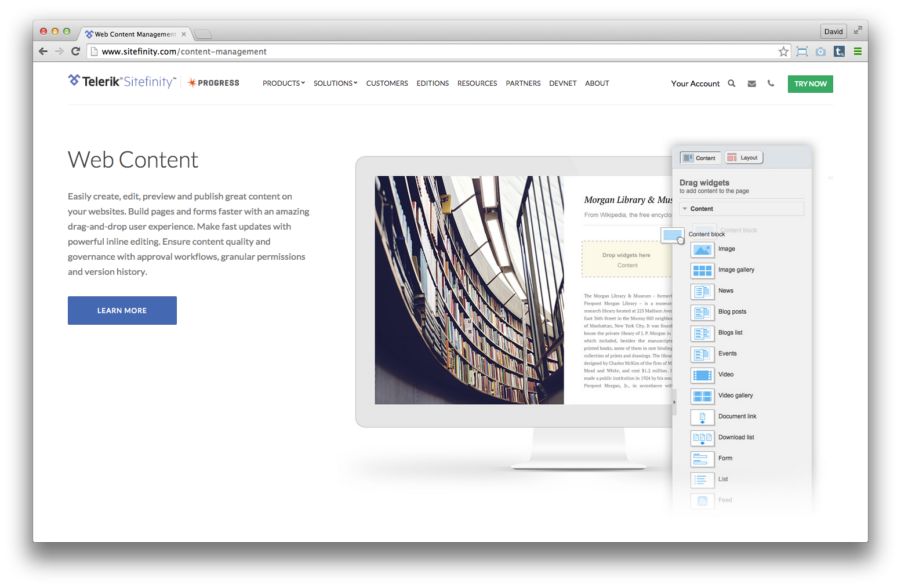Click the Feed widget icon
The height and width of the screenshot is (588, 901).
tap(702, 500)
